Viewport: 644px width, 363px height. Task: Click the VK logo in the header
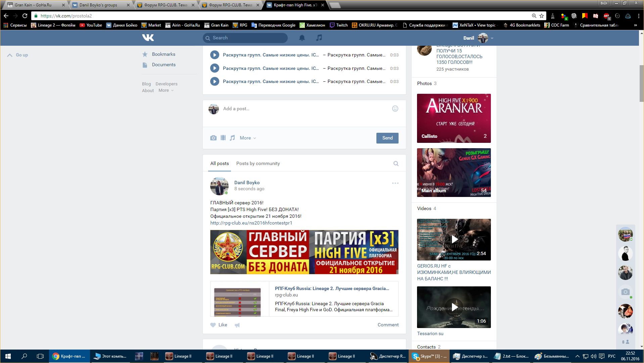[148, 38]
